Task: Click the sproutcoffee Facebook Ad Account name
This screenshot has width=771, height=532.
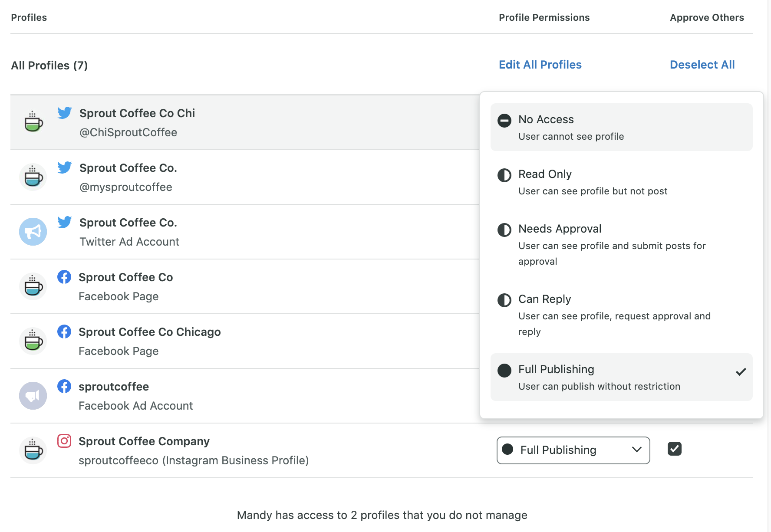Action: (x=114, y=387)
